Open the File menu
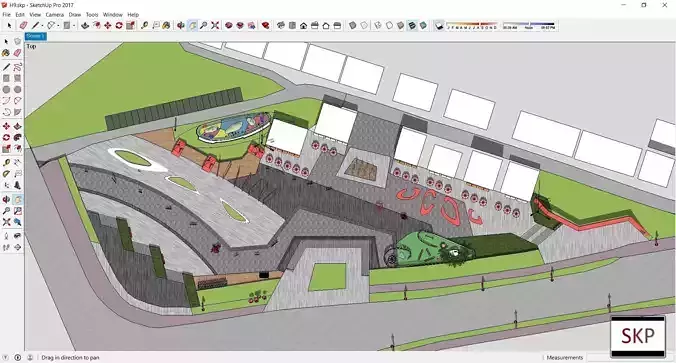The image size is (676, 363). pos(6,14)
